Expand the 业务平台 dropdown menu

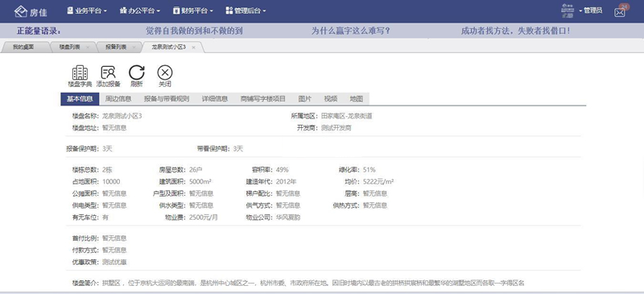(x=87, y=11)
